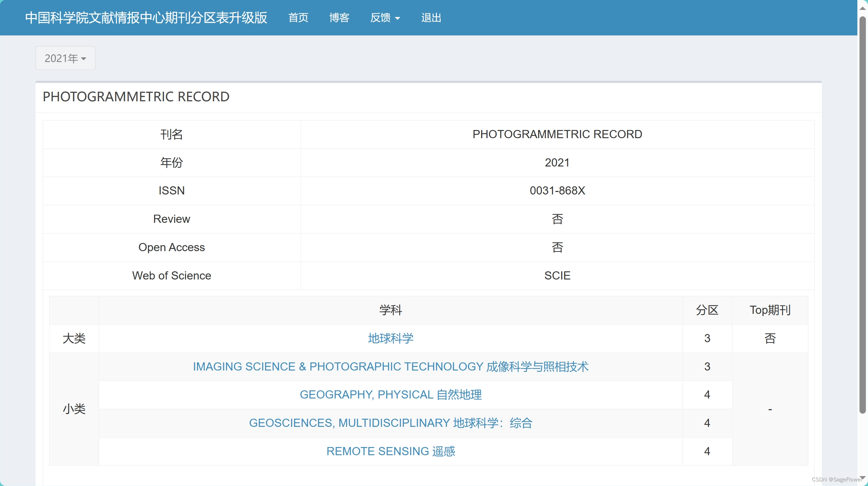Click the scrollbar down arrow
This screenshot has height=486, width=868.
point(863,477)
